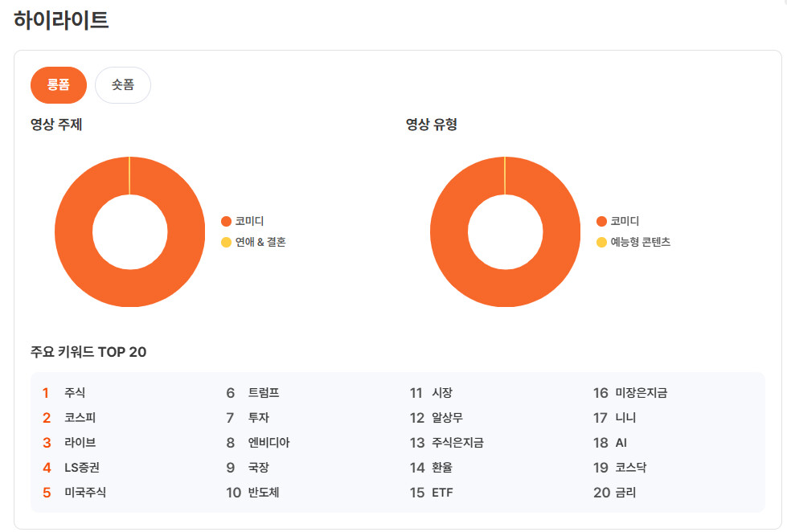The width and height of the screenshot is (787, 532).
Task: Click the 코미디 legend dot under 영상 유형
Action: pyautogui.click(x=602, y=221)
